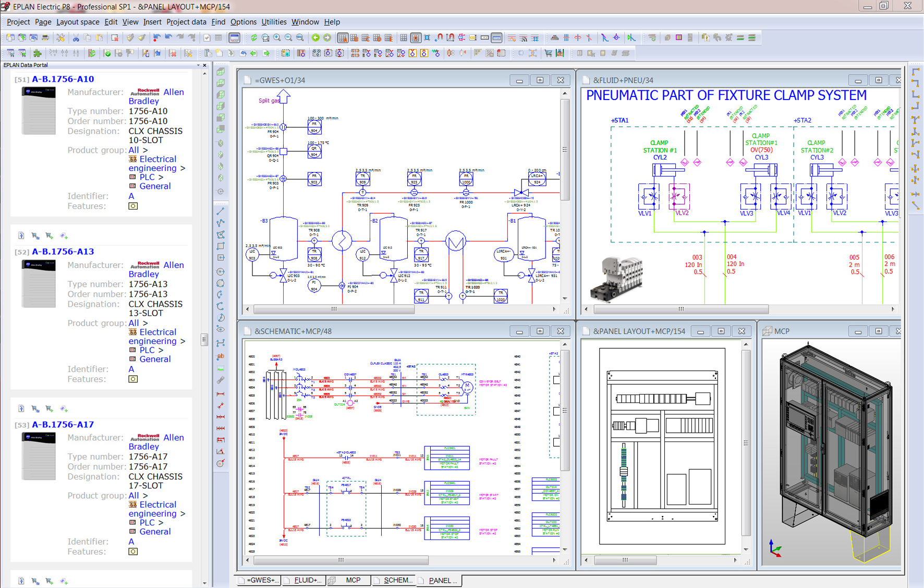Expand the PLC category under 1756-A13
Screen dimensions: 924x588
pos(147,350)
